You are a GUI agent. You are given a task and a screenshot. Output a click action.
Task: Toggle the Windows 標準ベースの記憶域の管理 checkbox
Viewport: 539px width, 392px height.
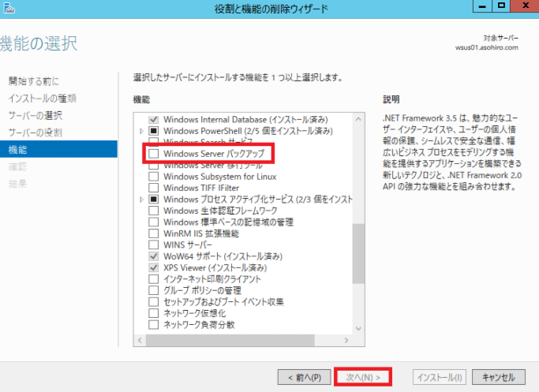[x=153, y=222]
